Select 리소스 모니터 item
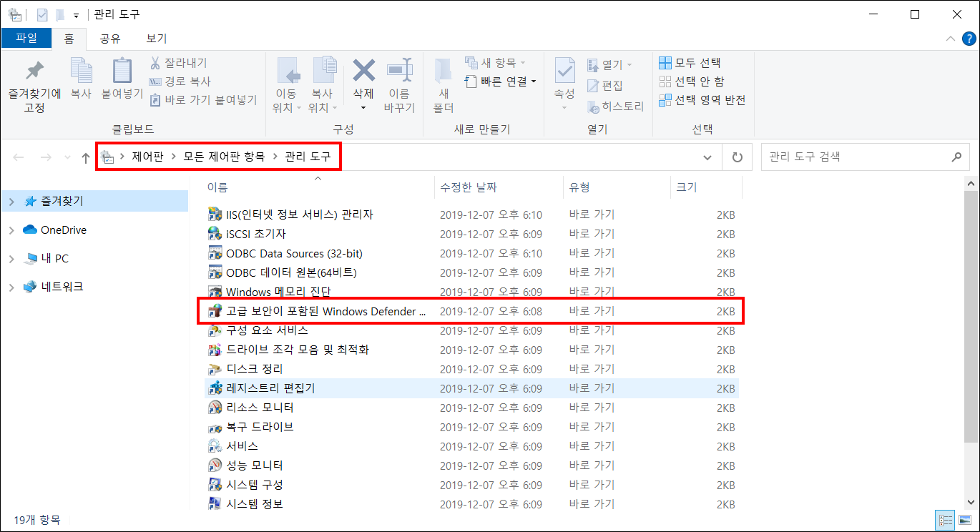Screen dimensions: 980x532 click(471, 408)
